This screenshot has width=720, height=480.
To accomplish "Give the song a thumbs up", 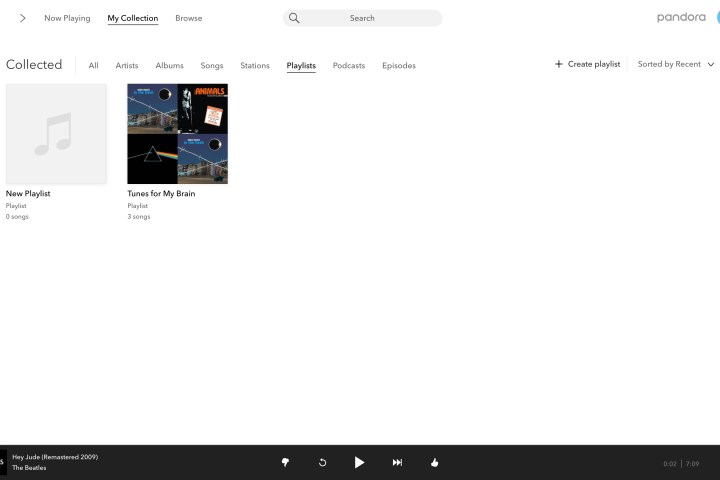I will pyautogui.click(x=434, y=462).
